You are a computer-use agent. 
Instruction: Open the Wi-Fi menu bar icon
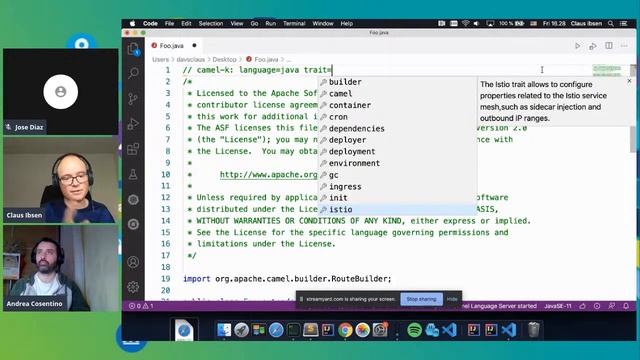click(x=465, y=24)
